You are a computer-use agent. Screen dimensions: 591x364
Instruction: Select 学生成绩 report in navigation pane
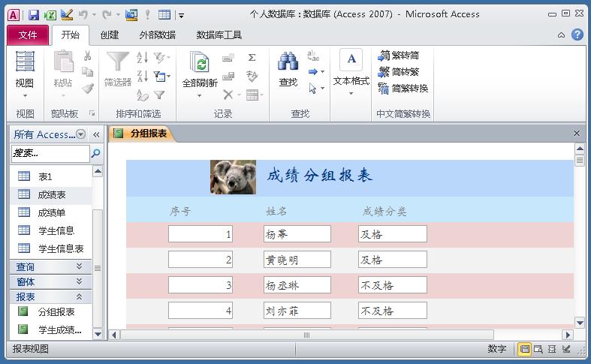[x=51, y=329]
